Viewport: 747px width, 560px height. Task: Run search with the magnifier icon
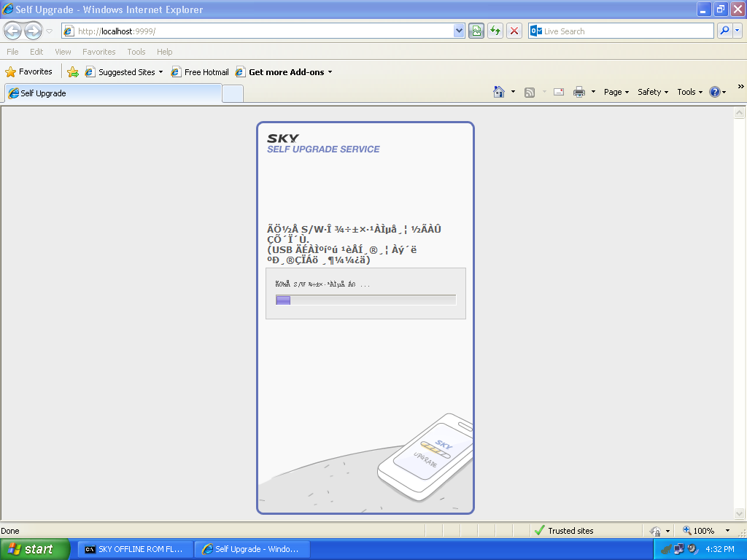724,31
